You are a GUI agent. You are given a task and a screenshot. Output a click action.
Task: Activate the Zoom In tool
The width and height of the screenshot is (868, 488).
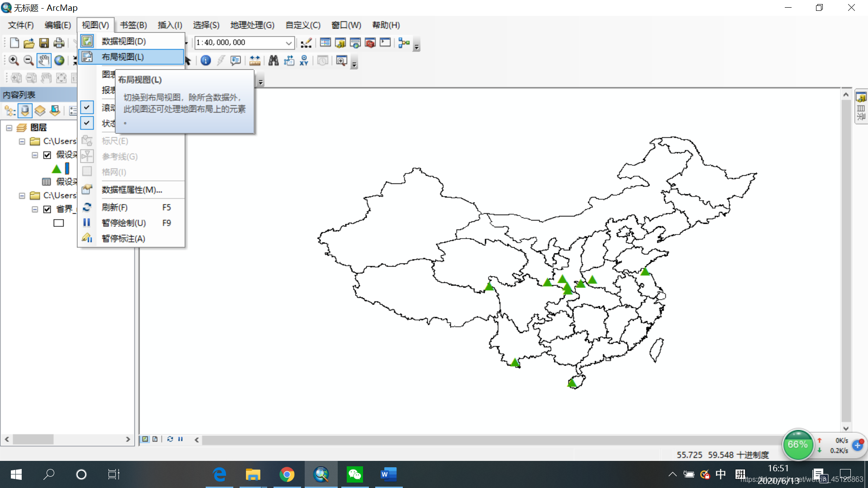[14, 61]
